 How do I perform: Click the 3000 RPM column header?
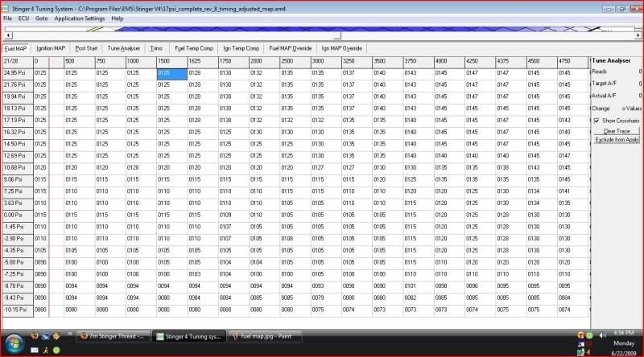point(326,62)
